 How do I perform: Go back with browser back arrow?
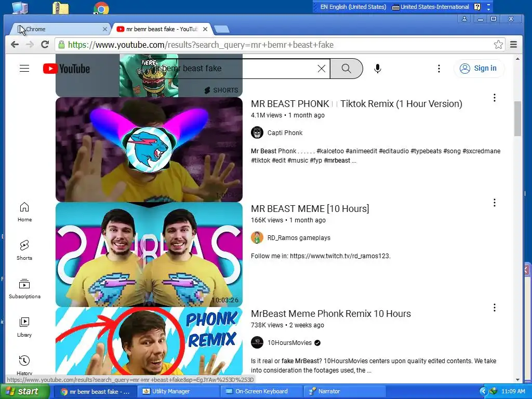15,45
